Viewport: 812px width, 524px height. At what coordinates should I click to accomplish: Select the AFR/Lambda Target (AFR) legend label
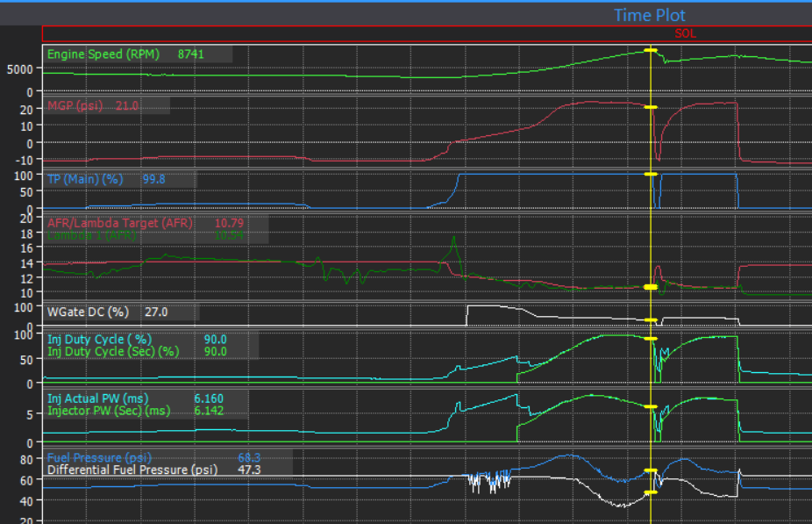pos(119,224)
